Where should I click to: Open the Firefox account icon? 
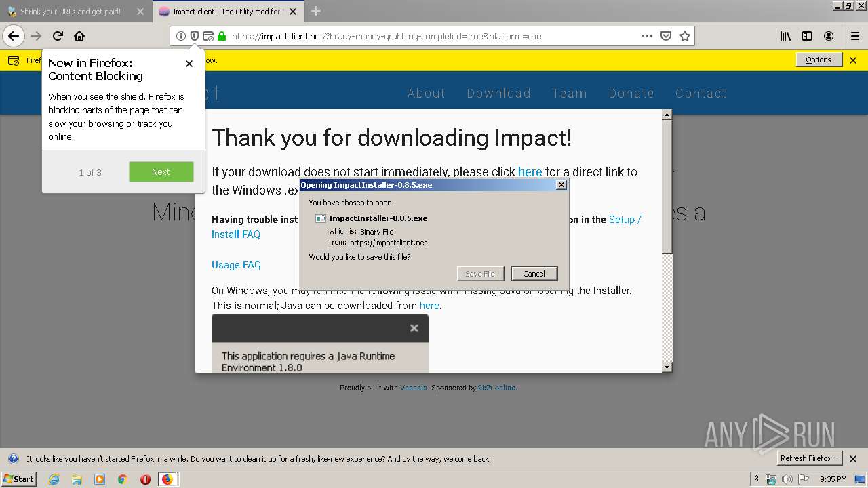829,36
